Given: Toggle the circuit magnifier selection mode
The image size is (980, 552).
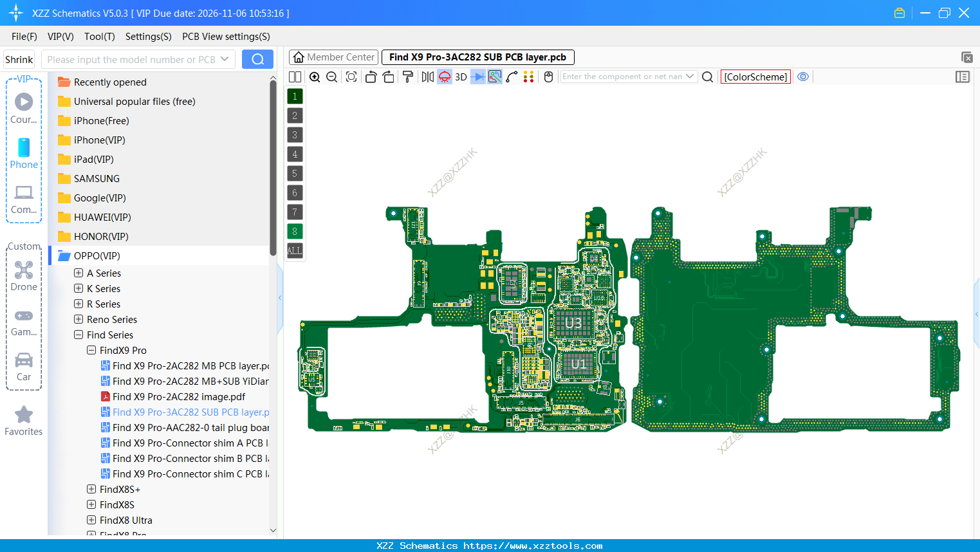Looking at the screenshot, I should 495,77.
